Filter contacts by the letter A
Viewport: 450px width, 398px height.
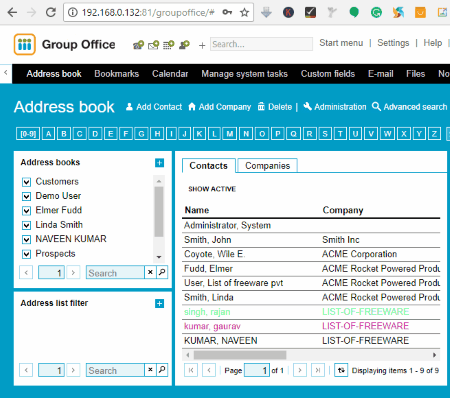(49, 134)
